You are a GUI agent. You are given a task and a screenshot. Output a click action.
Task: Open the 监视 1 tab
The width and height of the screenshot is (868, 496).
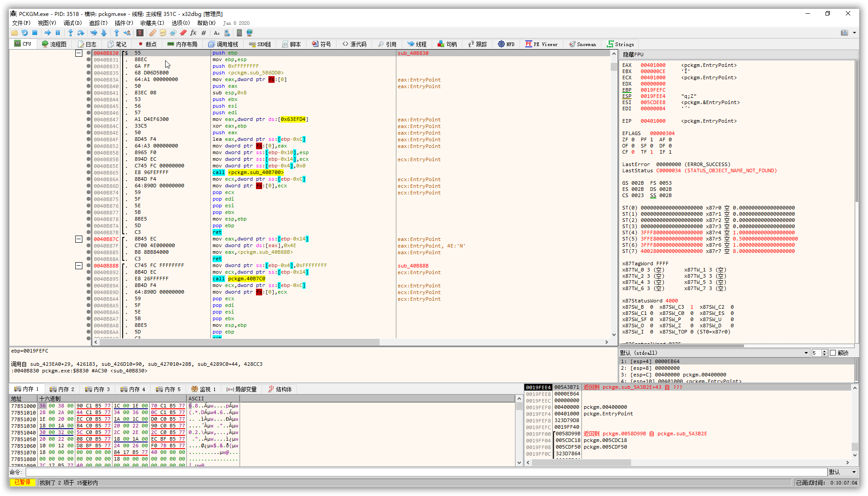[204, 389]
